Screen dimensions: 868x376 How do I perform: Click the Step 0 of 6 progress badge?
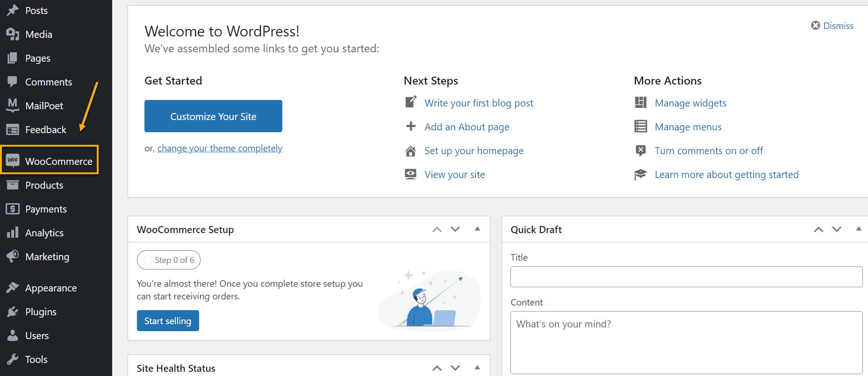[x=169, y=260]
